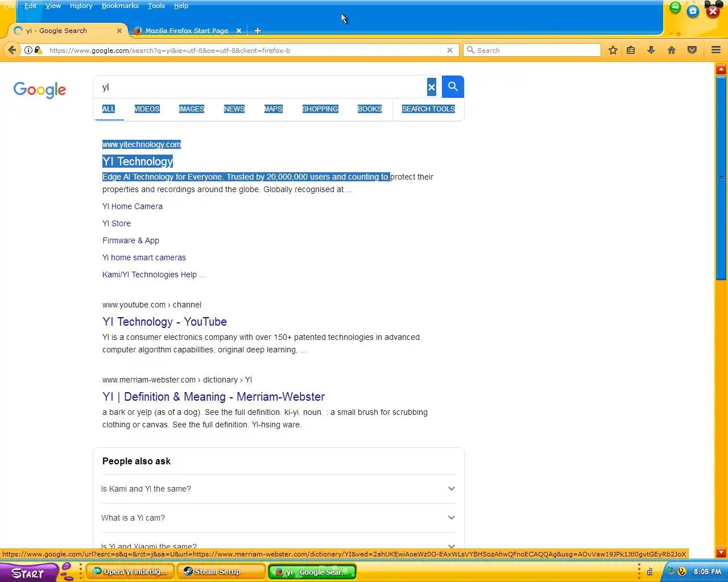Open the Tools menu

click(156, 6)
